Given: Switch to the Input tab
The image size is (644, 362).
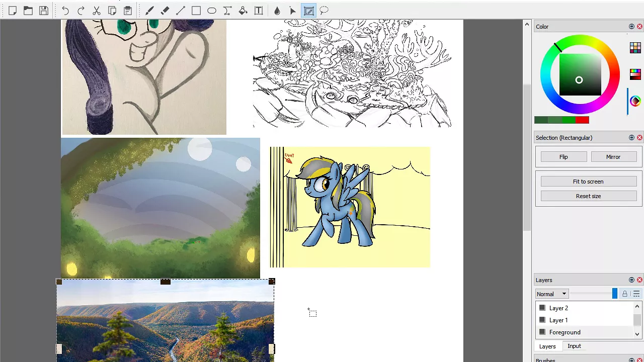Looking at the screenshot, I should tap(574, 346).
